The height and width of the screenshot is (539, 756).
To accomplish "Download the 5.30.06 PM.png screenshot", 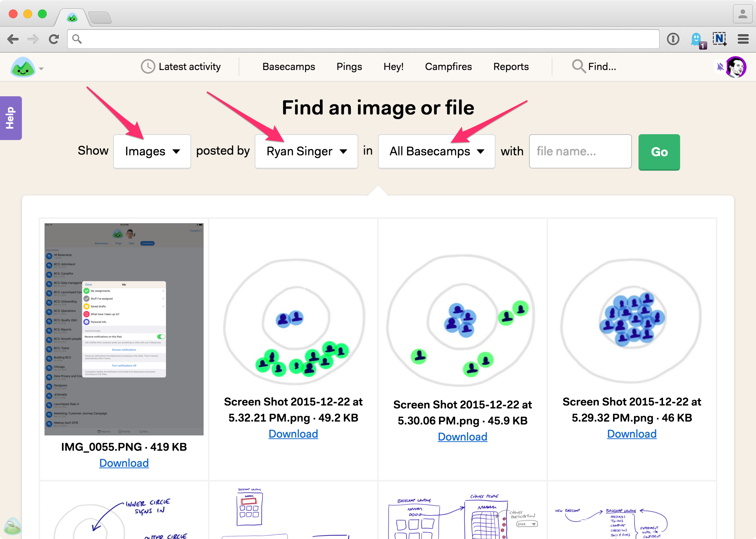I will coord(463,437).
